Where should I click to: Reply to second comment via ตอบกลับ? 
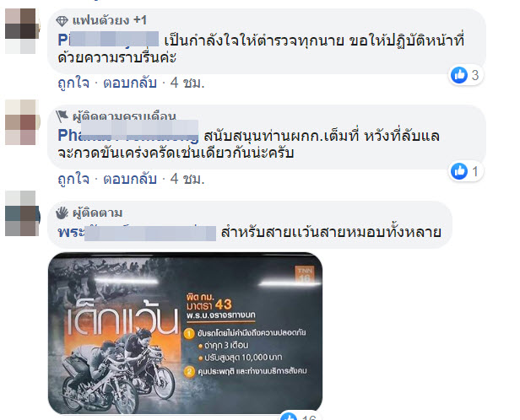pos(130,179)
